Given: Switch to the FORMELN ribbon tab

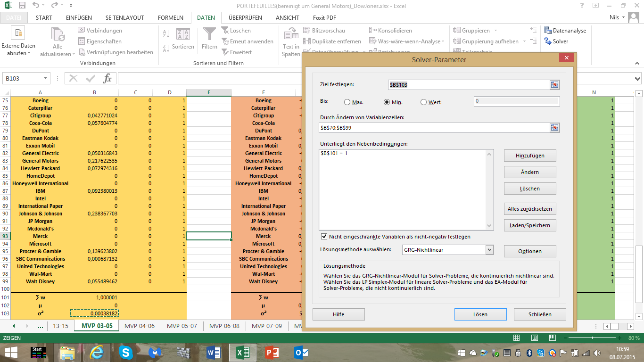Looking at the screenshot, I should [x=170, y=18].
